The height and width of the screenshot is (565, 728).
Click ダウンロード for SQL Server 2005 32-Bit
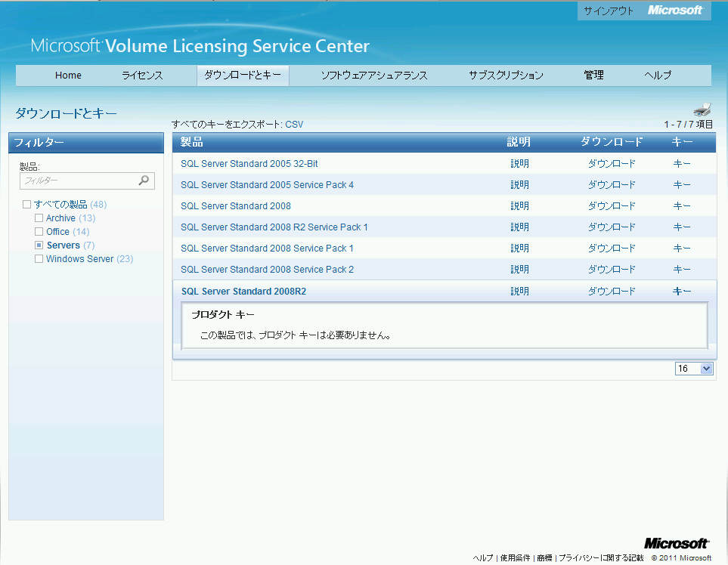click(x=612, y=164)
